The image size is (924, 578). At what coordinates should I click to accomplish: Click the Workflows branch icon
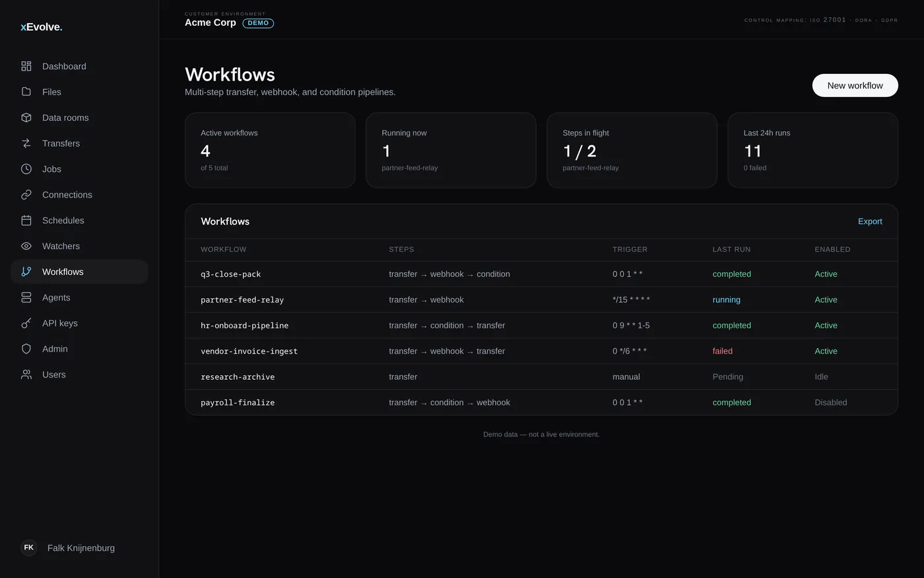pyautogui.click(x=26, y=271)
